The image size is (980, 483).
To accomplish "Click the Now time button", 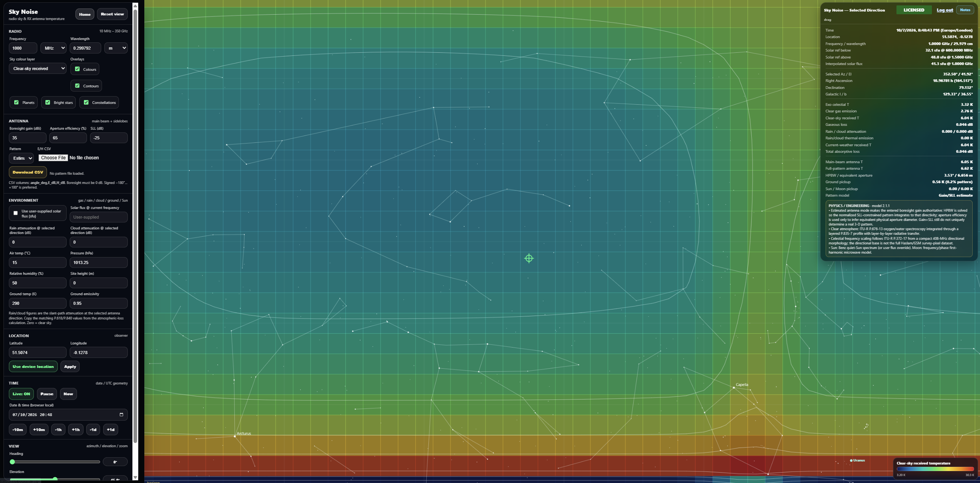I will pos(68,394).
